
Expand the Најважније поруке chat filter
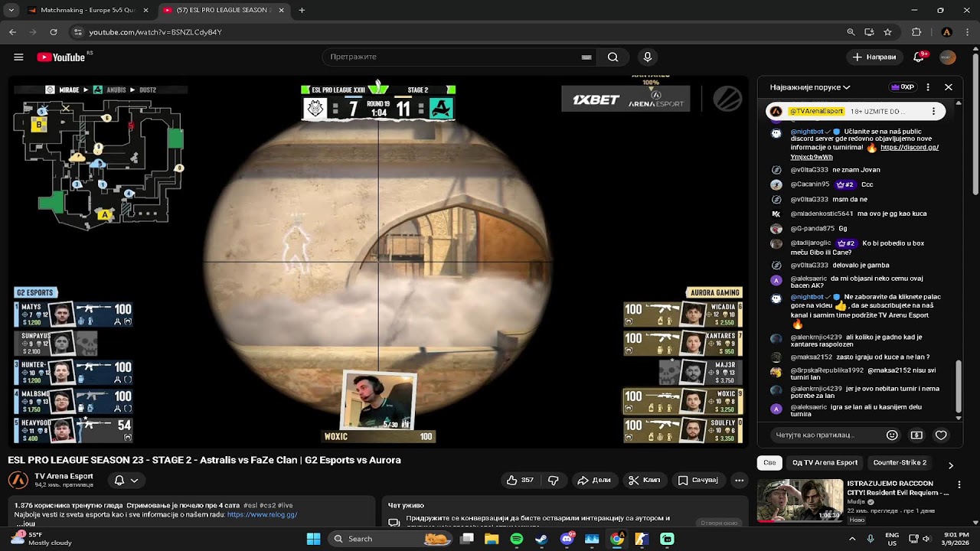(810, 87)
